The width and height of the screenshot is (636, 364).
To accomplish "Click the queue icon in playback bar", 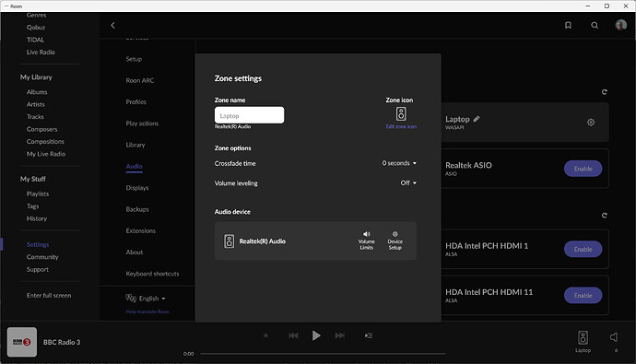I will (x=369, y=335).
